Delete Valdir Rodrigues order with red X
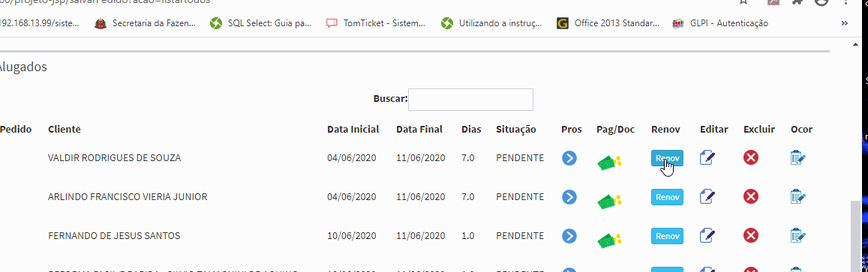This screenshot has height=272, width=868. (x=751, y=158)
